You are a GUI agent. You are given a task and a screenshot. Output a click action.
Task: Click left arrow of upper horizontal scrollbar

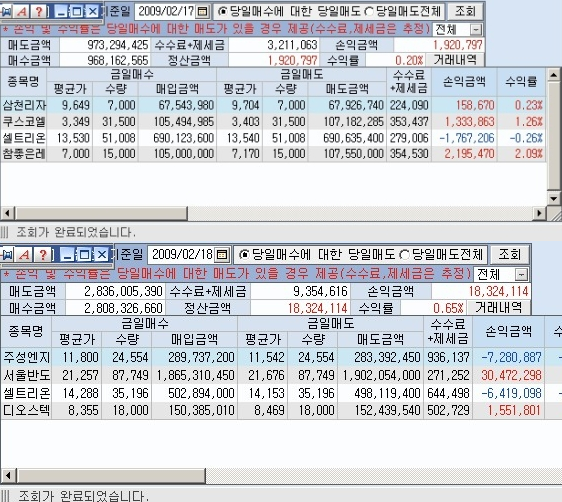(x=7, y=213)
